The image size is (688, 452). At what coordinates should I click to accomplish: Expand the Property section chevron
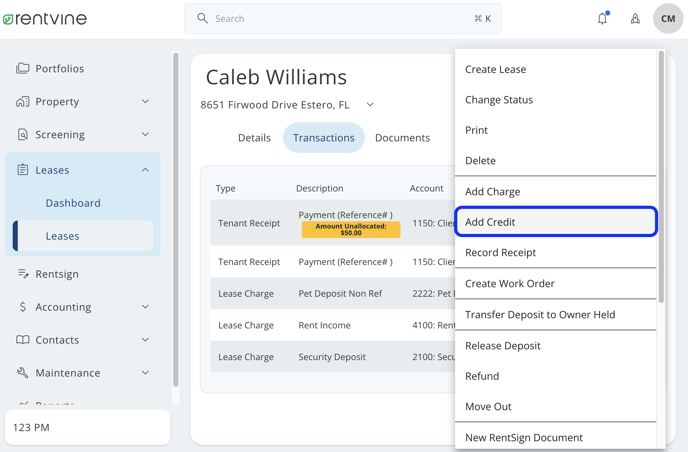coord(145,101)
